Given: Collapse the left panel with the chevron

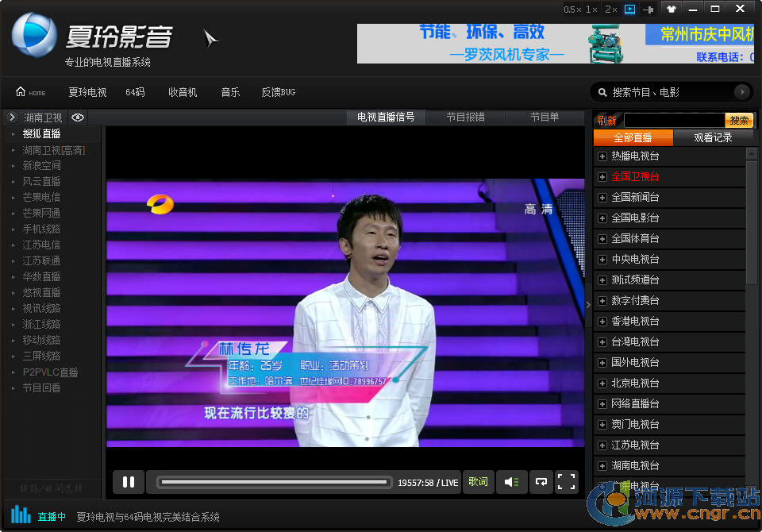Looking at the screenshot, I should 13,118.
